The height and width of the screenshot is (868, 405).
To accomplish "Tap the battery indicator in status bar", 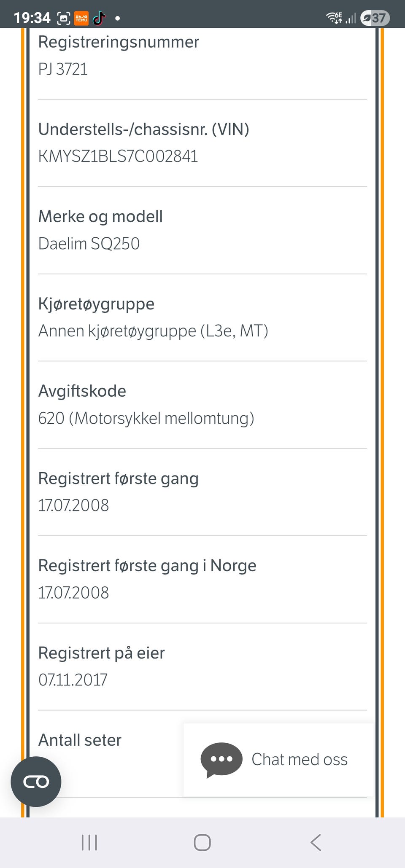I will coord(375,18).
